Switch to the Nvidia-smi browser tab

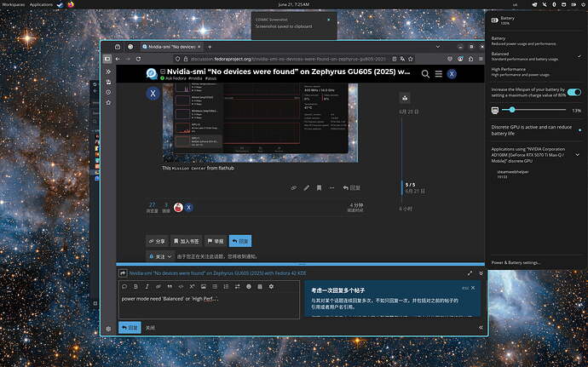[172, 47]
